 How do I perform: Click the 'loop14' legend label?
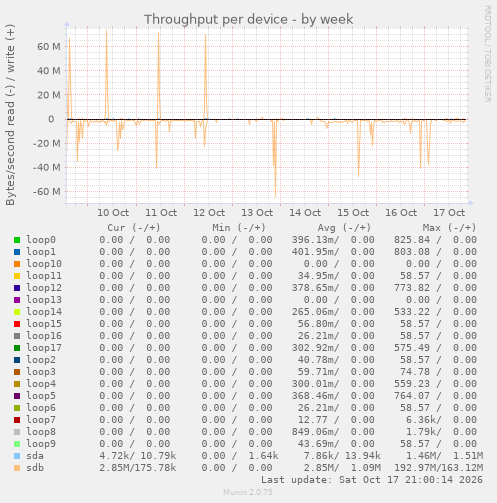tap(44, 312)
